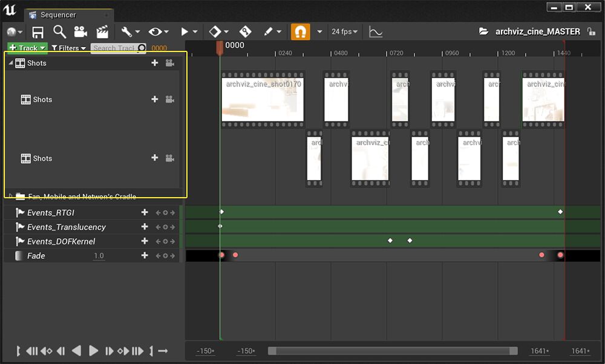Screen dimensions: 605x364
Task: Click the Render Movie clapperboard icon
Action: pyautogui.click(x=102, y=31)
